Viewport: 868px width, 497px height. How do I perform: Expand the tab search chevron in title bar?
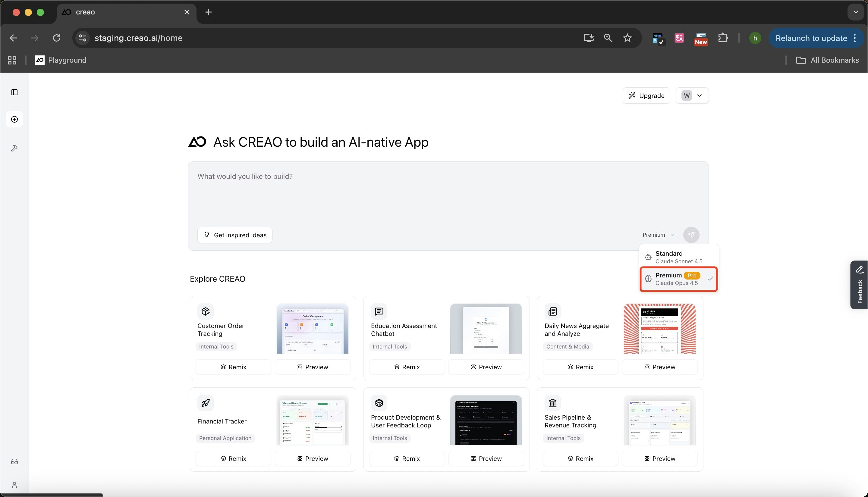pyautogui.click(x=855, y=12)
